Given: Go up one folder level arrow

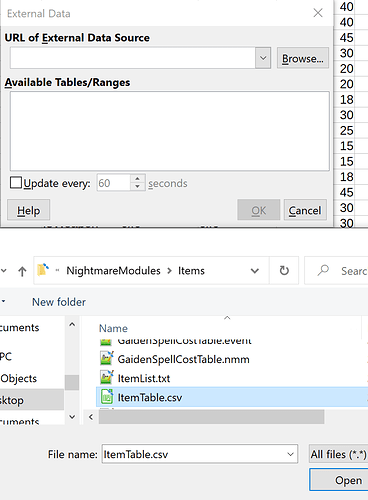Looking at the screenshot, I should pyautogui.click(x=22, y=271).
